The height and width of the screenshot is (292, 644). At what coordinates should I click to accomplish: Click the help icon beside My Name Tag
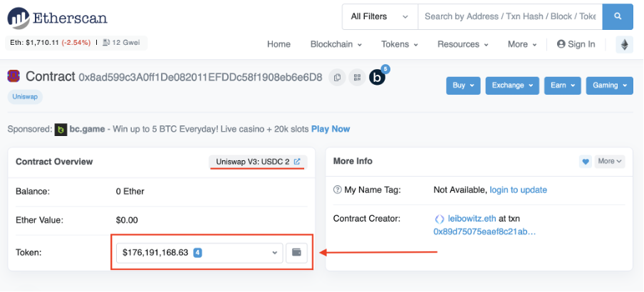(x=337, y=190)
